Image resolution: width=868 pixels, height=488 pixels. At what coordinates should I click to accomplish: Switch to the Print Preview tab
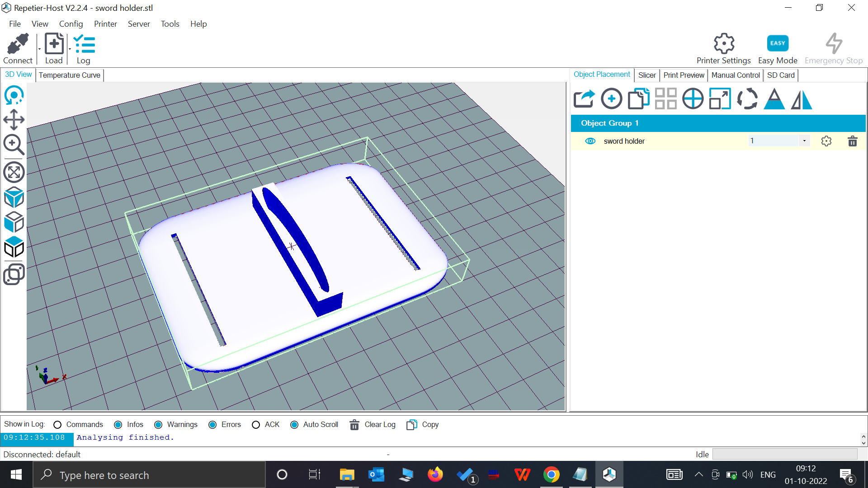tap(684, 75)
